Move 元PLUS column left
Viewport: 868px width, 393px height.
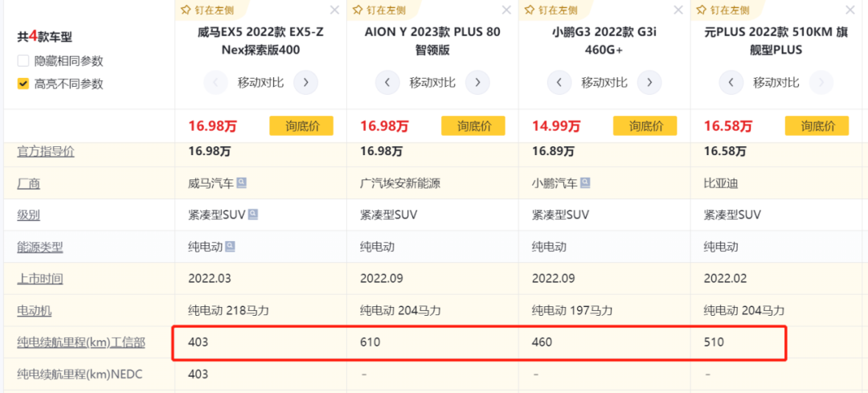click(731, 83)
